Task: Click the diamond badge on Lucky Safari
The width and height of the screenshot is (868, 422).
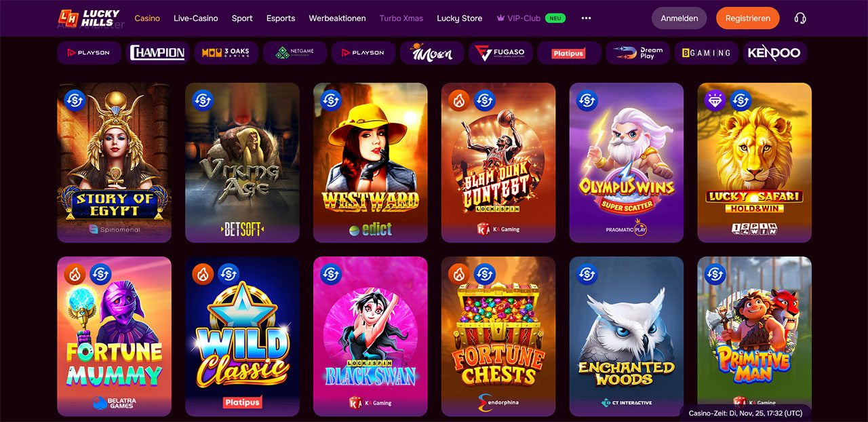Action: click(x=716, y=101)
